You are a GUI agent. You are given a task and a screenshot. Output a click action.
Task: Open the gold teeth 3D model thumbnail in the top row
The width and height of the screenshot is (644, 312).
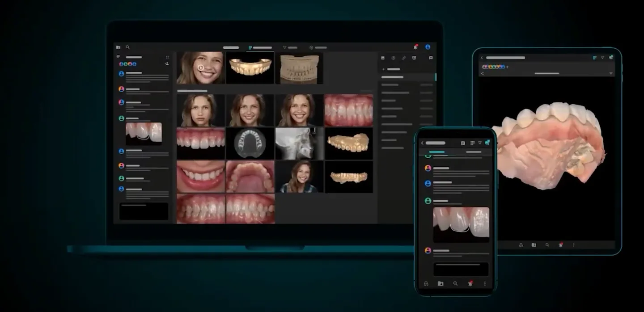point(250,68)
